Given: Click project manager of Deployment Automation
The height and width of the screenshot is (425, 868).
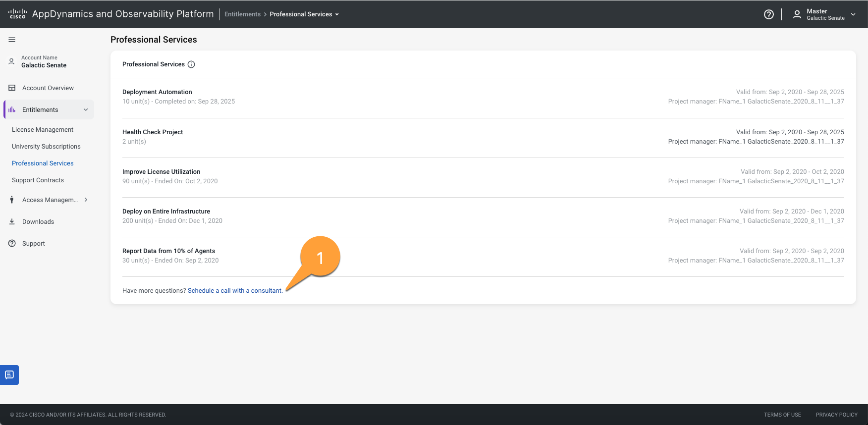Looking at the screenshot, I should pos(756,101).
